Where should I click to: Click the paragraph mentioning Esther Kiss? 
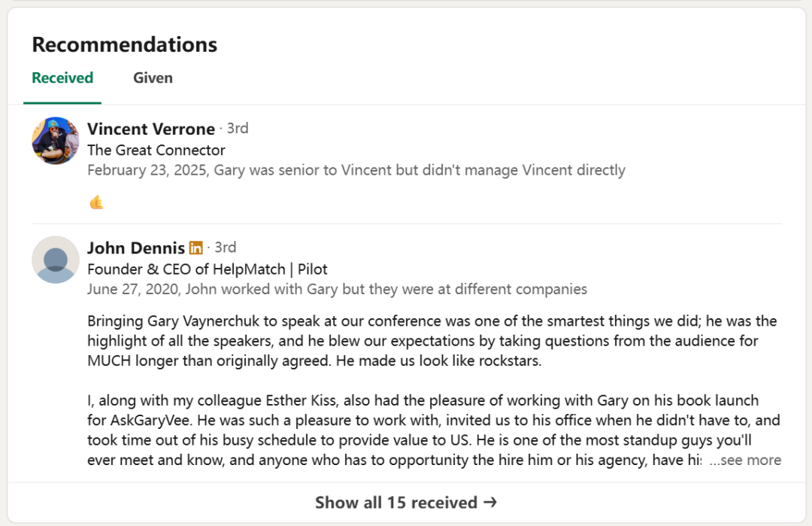click(432, 430)
